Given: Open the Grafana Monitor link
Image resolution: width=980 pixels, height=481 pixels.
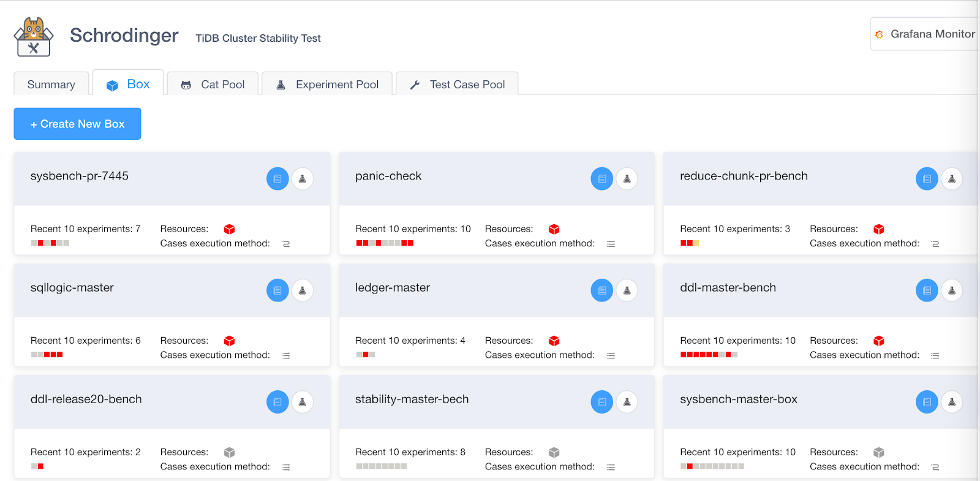Looking at the screenshot, I should tap(925, 34).
